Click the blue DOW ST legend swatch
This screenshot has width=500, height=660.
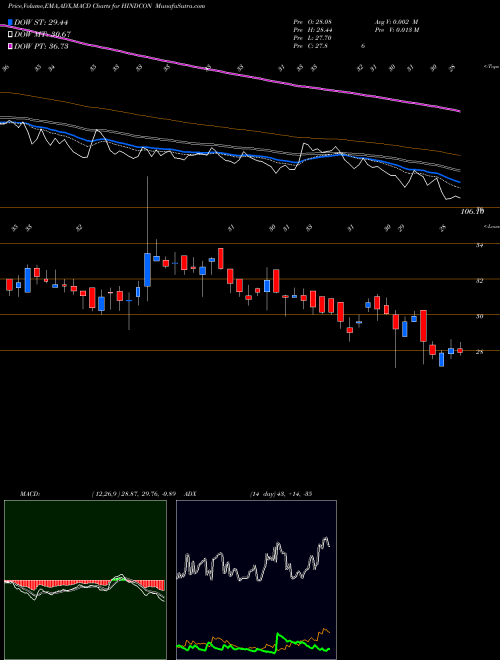click(10, 22)
